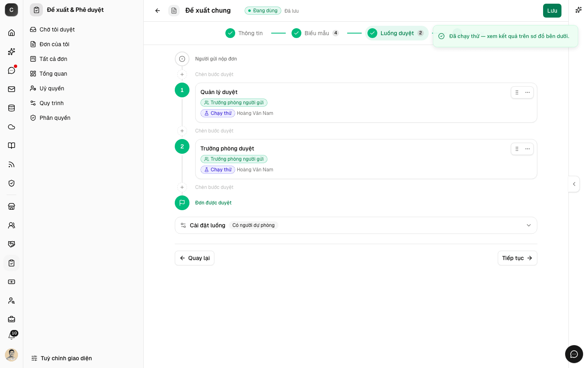Open the home icon in left rail
The width and height of the screenshot is (588, 368).
click(11, 33)
